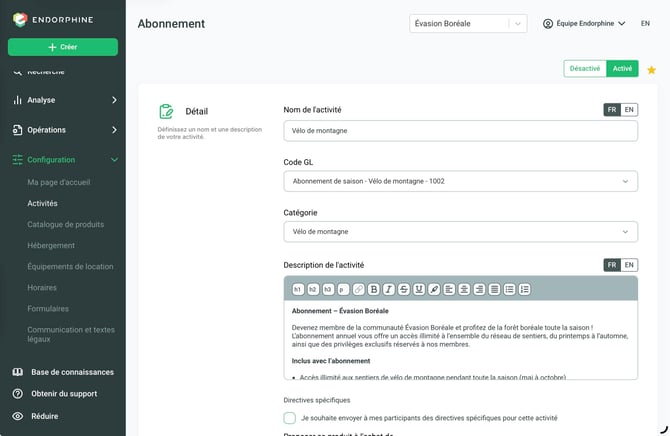Mark activity as favorite with star

(651, 70)
